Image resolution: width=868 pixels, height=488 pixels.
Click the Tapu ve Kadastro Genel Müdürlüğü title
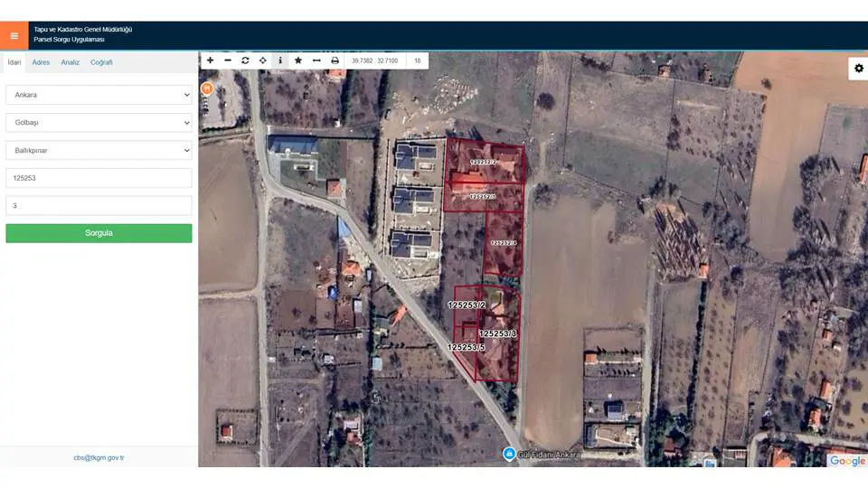(x=83, y=29)
